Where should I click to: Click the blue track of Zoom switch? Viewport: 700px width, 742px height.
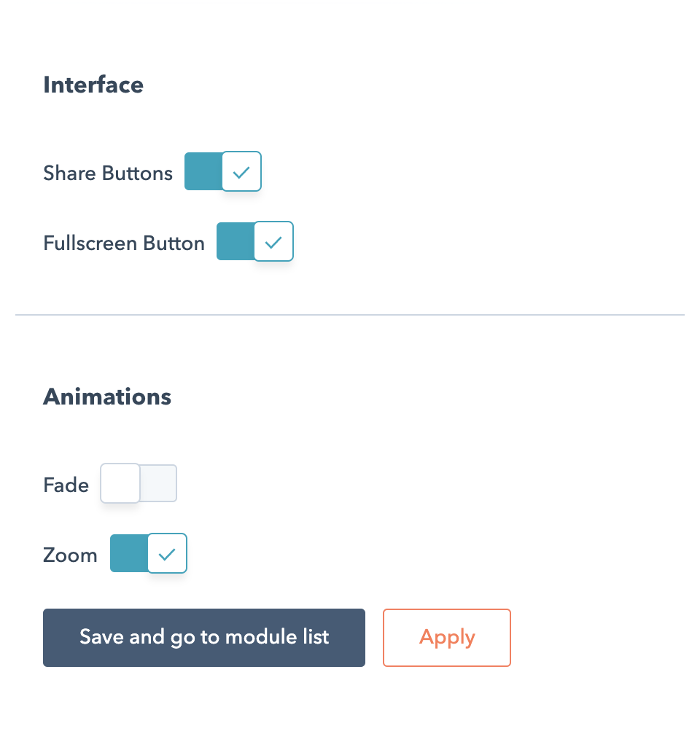point(128,554)
